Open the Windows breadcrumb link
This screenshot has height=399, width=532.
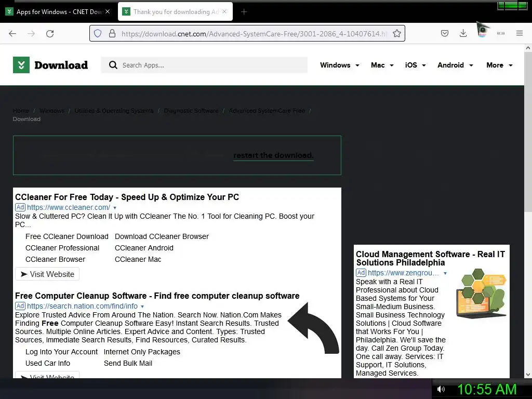52,111
